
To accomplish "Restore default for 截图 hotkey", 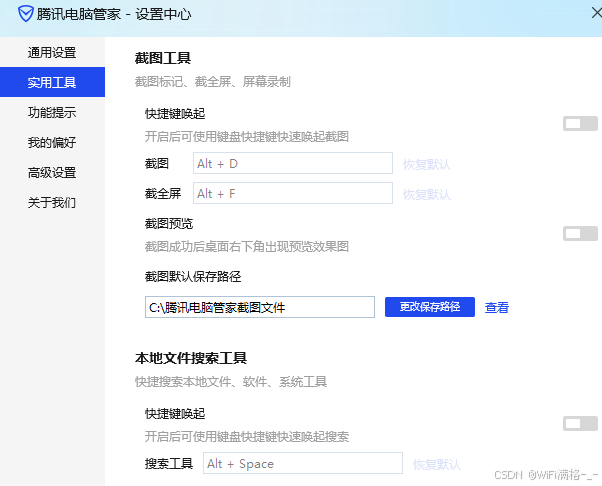I will 427,164.
